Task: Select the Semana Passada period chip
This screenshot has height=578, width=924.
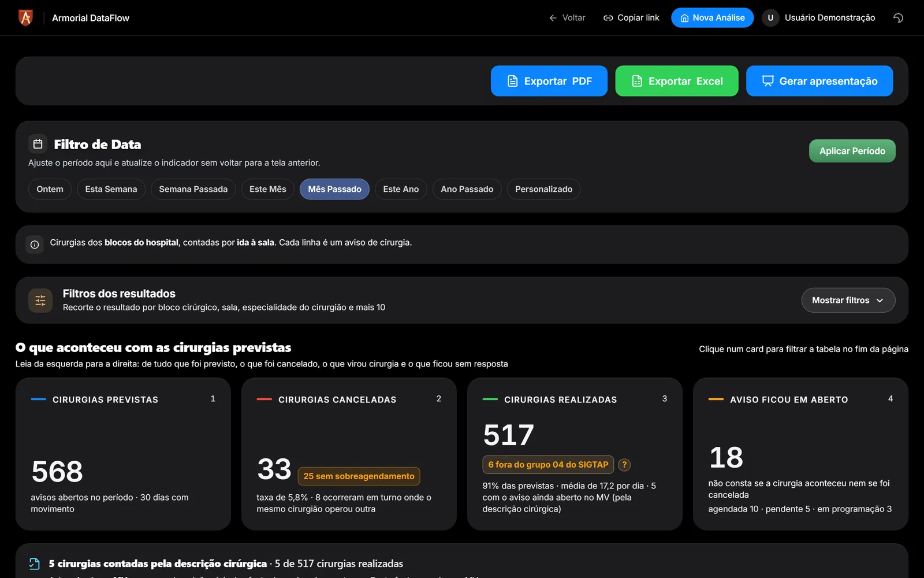Action: (193, 189)
